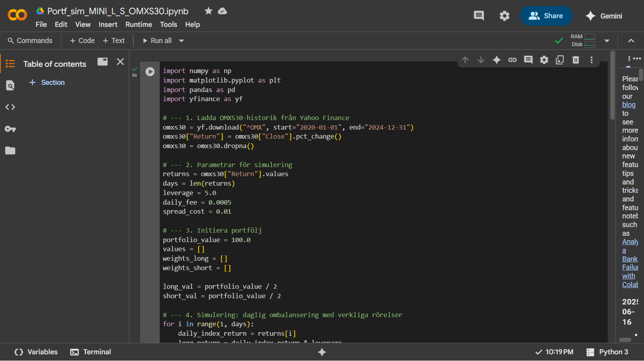Run the code cell play button

pyautogui.click(x=150, y=71)
